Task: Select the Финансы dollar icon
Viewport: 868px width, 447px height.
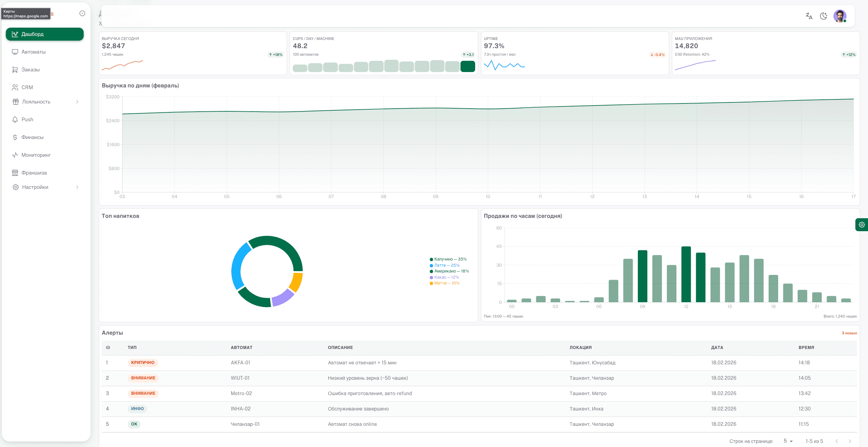Action: tap(15, 137)
